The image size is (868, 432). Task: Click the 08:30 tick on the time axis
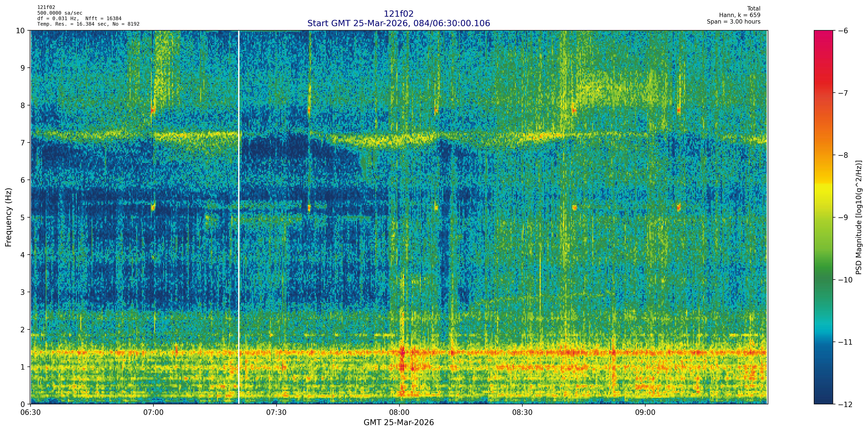[x=522, y=413]
